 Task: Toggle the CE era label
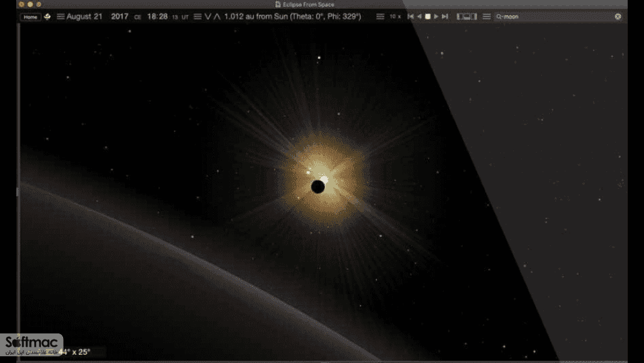[138, 17]
